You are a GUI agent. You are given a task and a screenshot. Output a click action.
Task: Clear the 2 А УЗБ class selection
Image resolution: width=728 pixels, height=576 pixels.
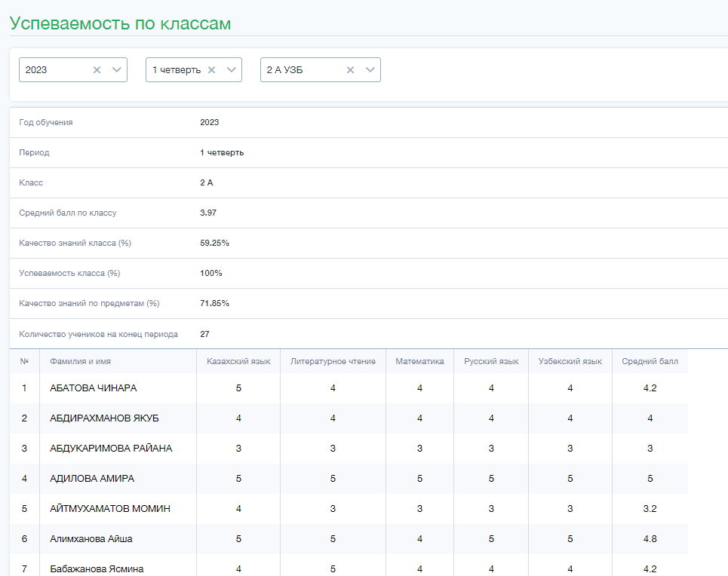(x=350, y=70)
